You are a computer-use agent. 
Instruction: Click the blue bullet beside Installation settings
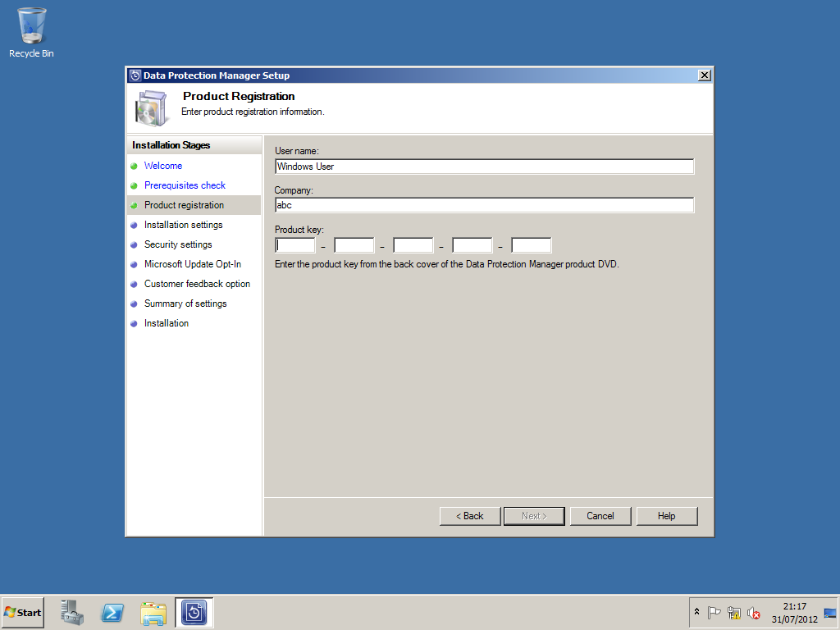tap(134, 226)
